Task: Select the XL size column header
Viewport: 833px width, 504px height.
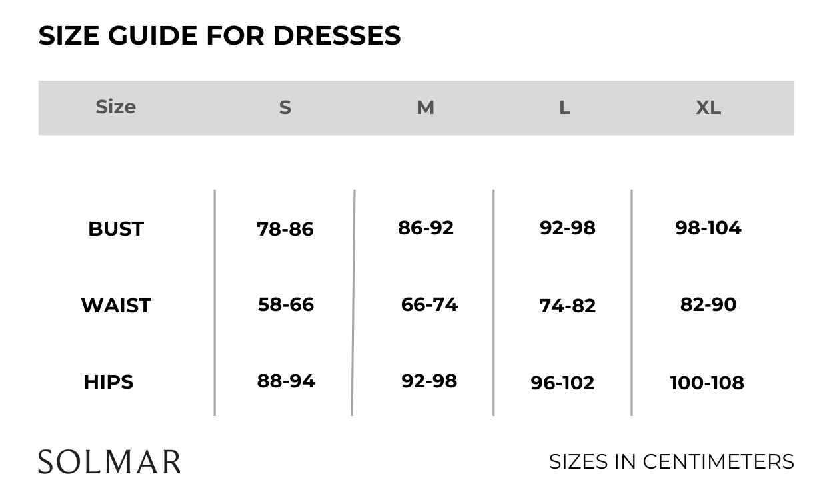Action: pyautogui.click(x=708, y=108)
